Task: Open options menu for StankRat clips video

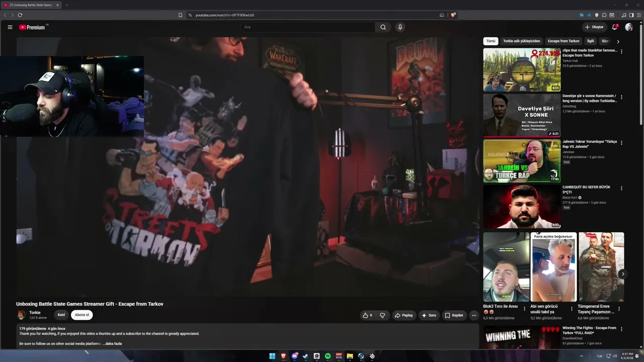Action: coord(621,51)
